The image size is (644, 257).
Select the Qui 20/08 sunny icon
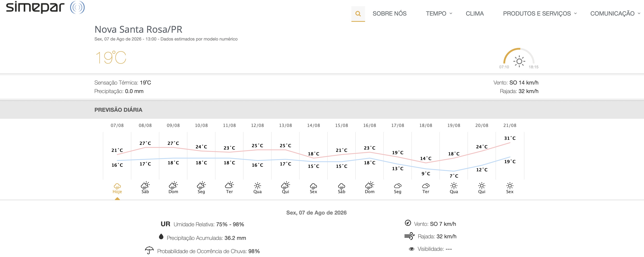pos(482,186)
